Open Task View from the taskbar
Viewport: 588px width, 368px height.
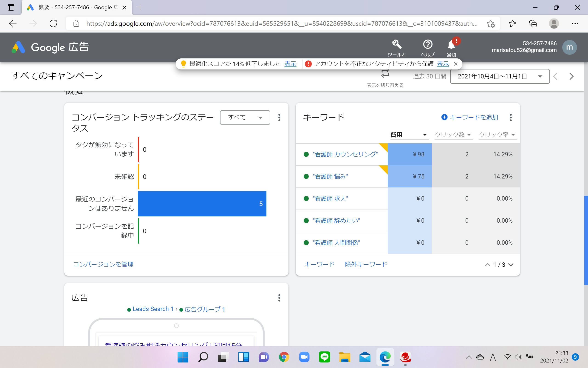(x=223, y=357)
